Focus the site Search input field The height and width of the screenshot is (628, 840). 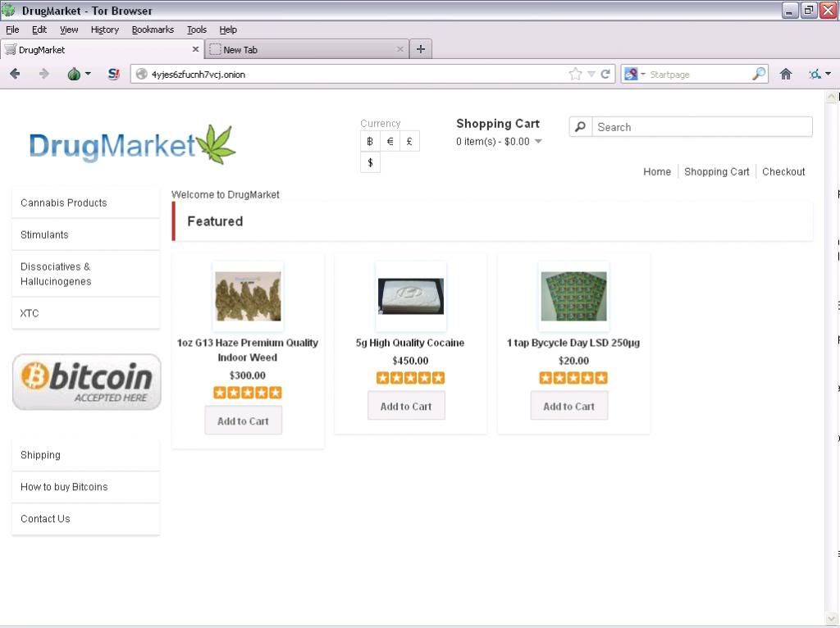[x=702, y=127]
